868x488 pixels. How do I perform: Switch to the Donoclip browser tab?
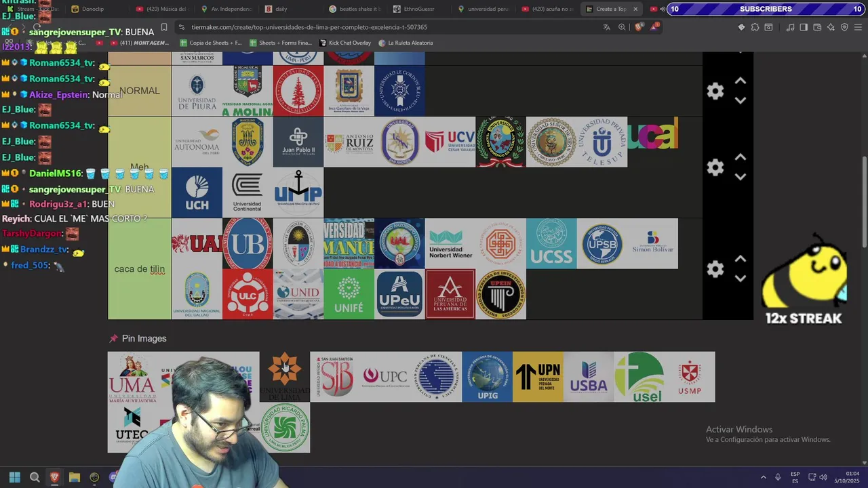pos(93,9)
